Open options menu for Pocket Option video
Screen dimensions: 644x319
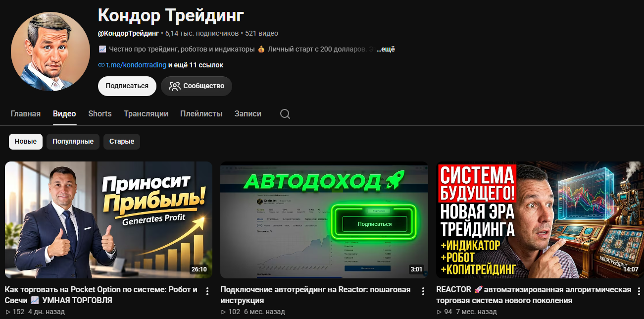207,291
